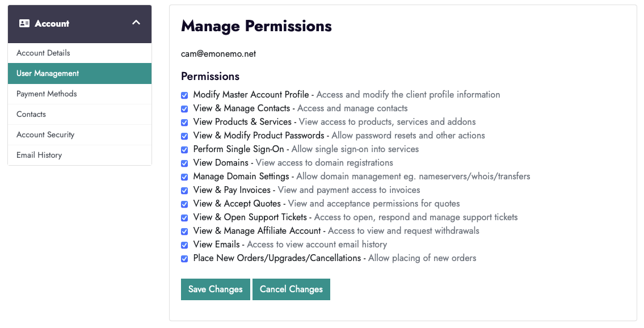This screenshot has height=328, width=644.
Task: Open Email History sidebar item
Action: tap(39, 155)
